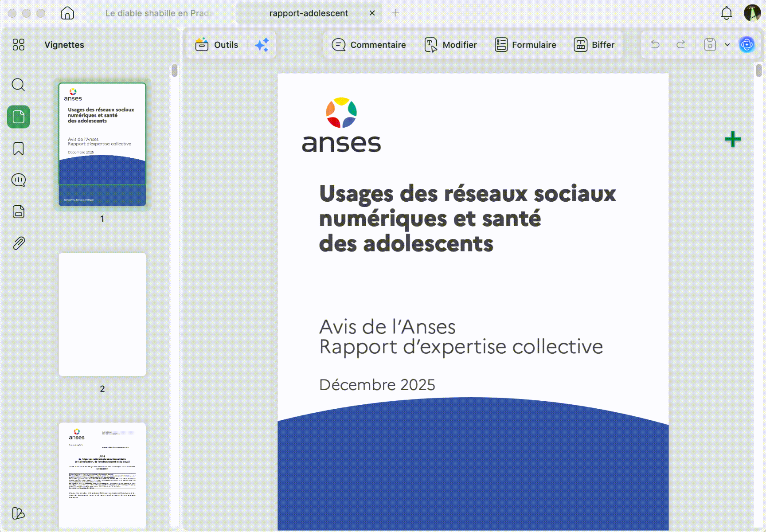Screen dimensions: 766x532
Task: Undo the last action
Action: pos(655,45)
